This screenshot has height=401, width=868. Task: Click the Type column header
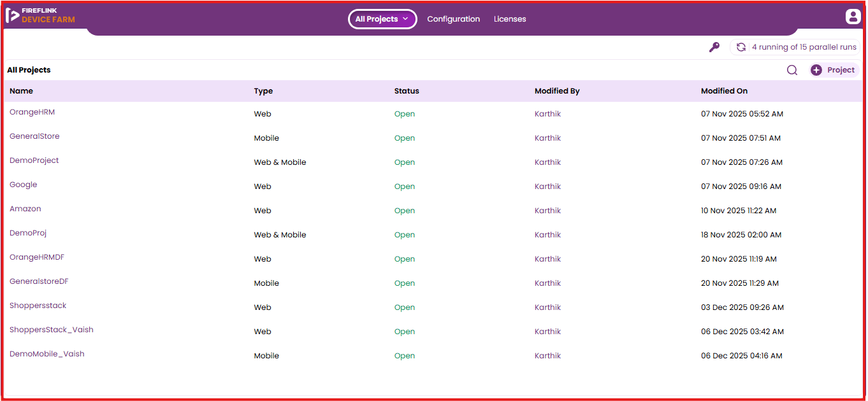click(263, 91)
